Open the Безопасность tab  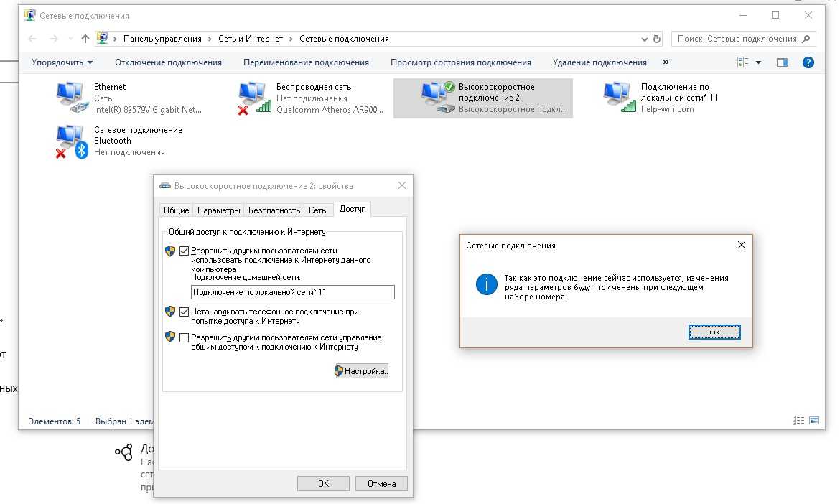[x=274, y=210]
